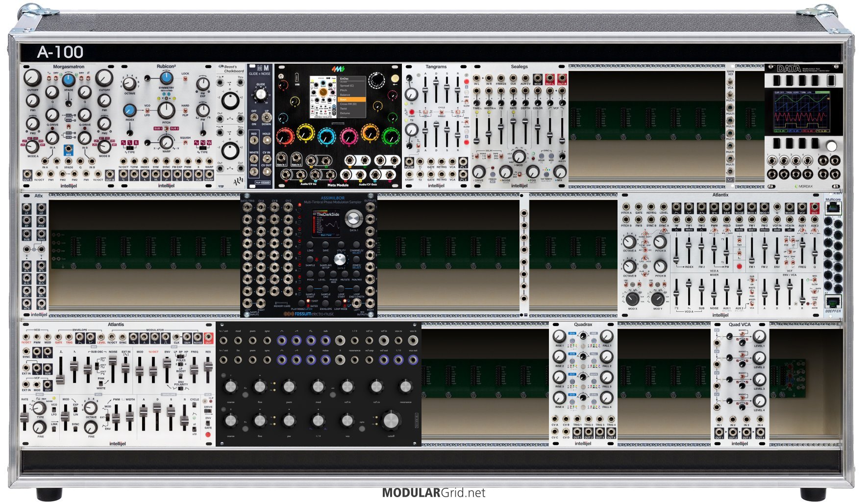868x503 pixels.
Task: Flip the OFF/ON switch on Glide + Noise
Action: [254, 118]
